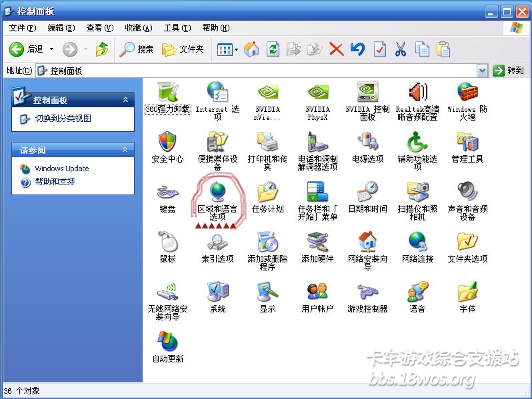Click the paste clipboard icon
This screenshot has width=532, height=399.
coord(443,49)
